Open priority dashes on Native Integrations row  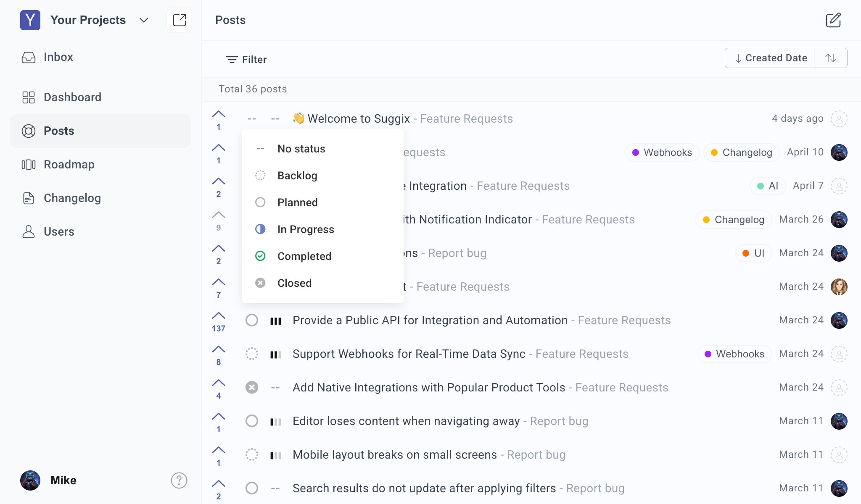tap(275, 388)
